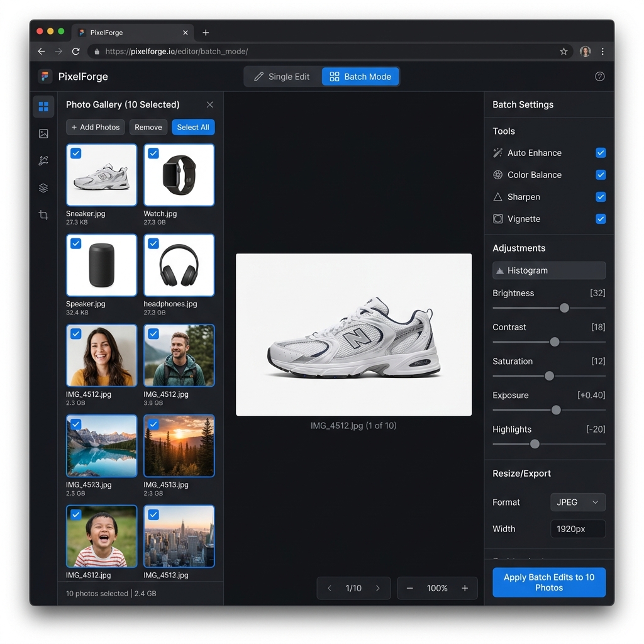Open the help icon in the top bar
This screenshot has width=644, height=644.
coord(599,76)
